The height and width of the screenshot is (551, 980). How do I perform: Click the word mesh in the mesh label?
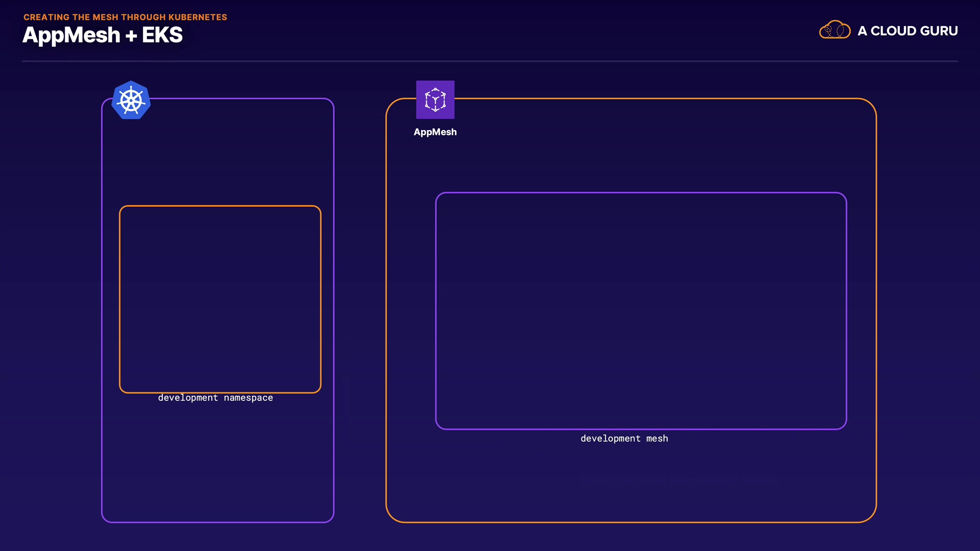(657, 439)
